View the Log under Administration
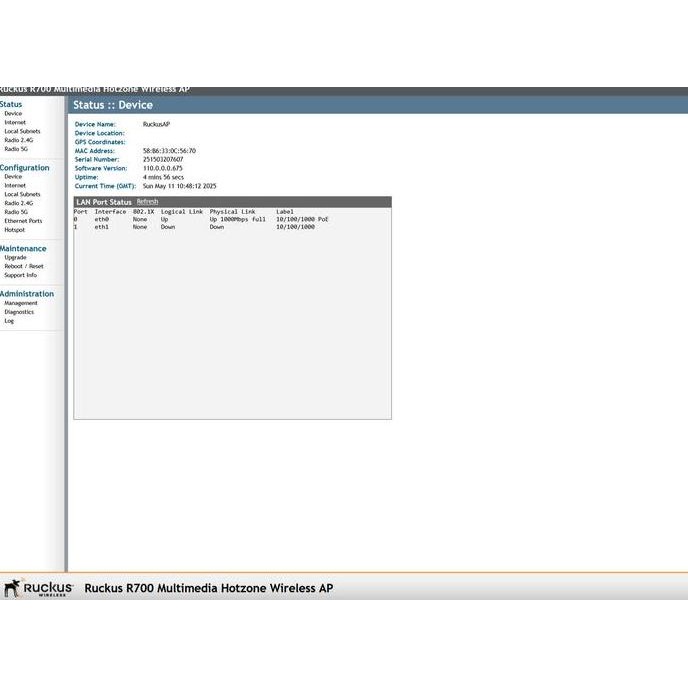Screen dimensions: 688x688 (x=9, y=321)
